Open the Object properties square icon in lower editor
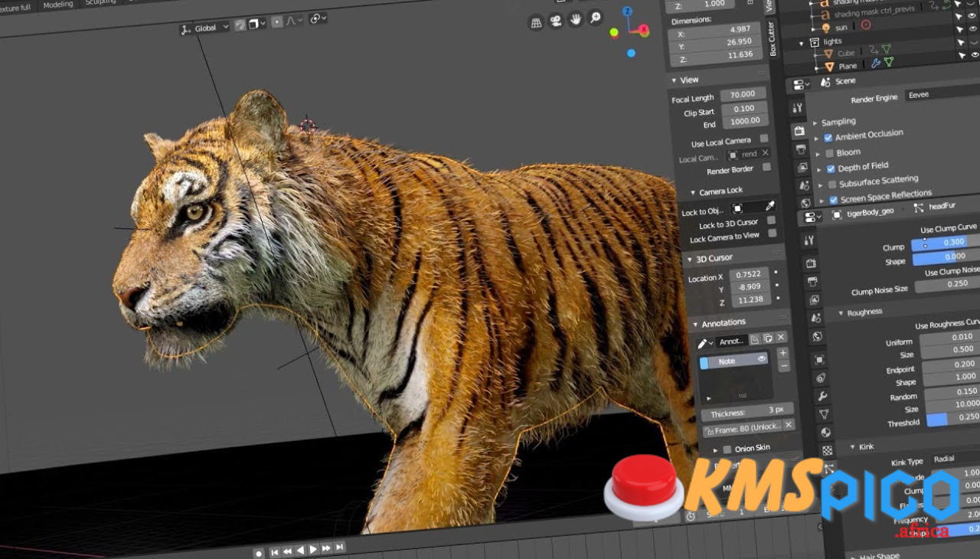The width and height of the screenshot is (980, 559). pos(820,359)
